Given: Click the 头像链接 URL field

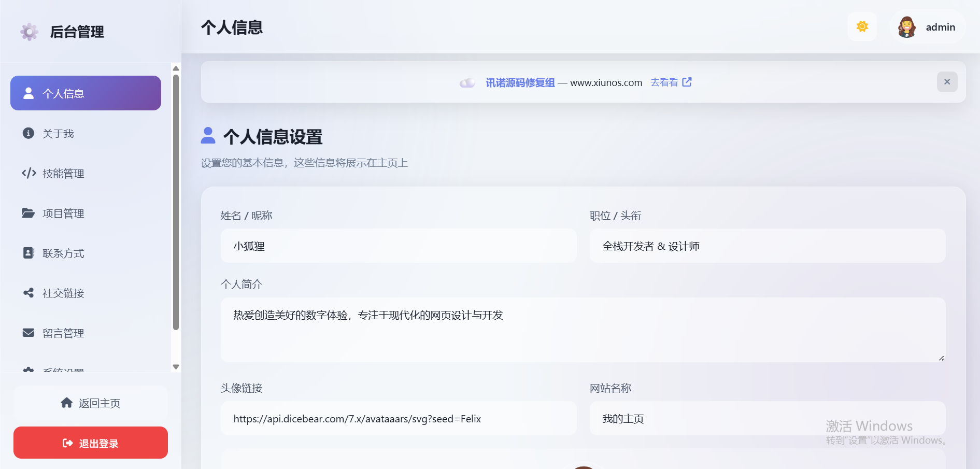Looking at the screenshot, I should click(x=398, y=419).
